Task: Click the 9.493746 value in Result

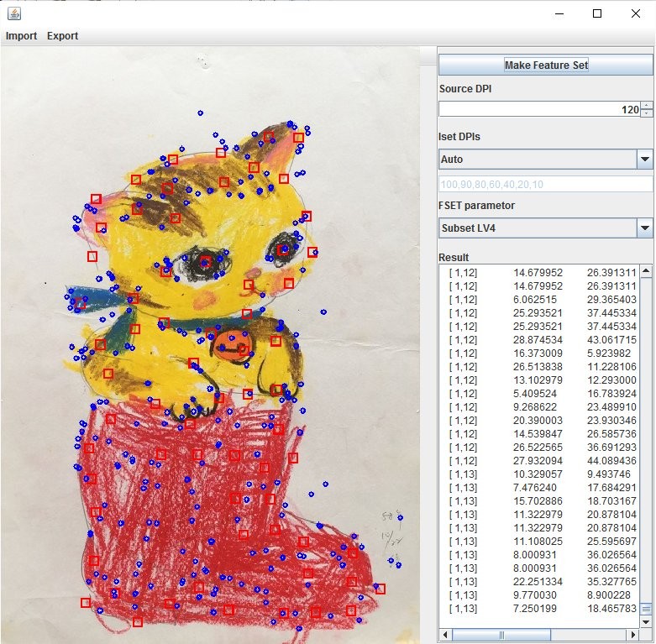Action: 609,474
